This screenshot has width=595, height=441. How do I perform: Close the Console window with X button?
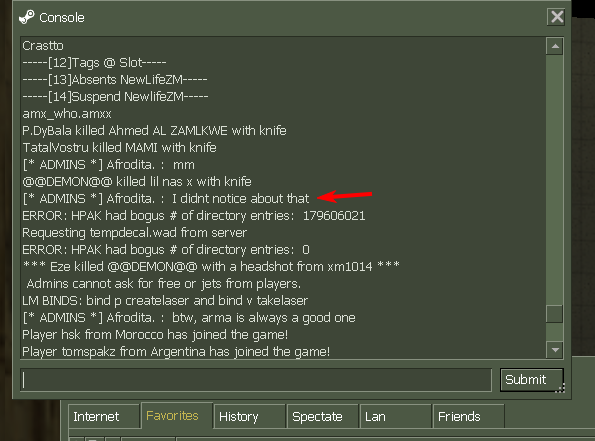557,17
